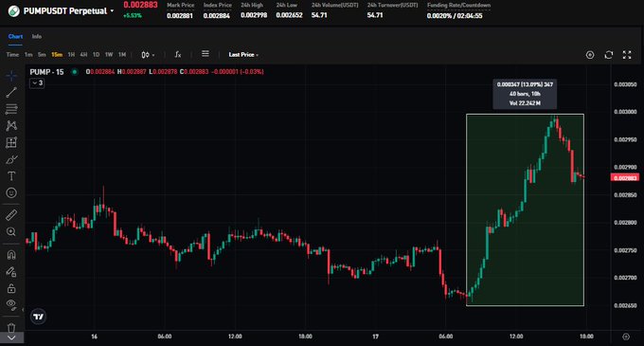Click the Index Price label
This screenshot has height=346, width=644.
[217, 6]
